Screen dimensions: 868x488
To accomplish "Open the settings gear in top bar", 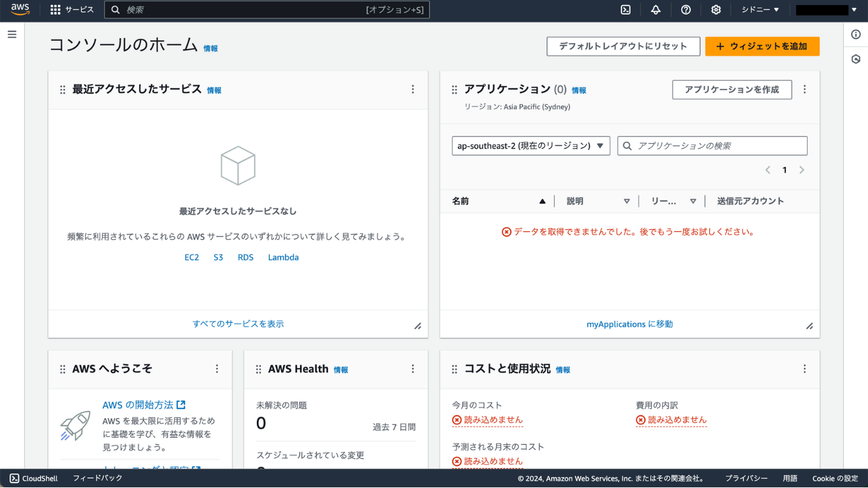I will click(716, 10).
